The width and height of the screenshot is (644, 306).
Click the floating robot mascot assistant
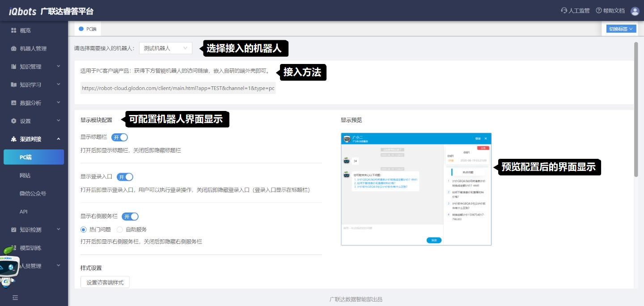tap(9, 267)
